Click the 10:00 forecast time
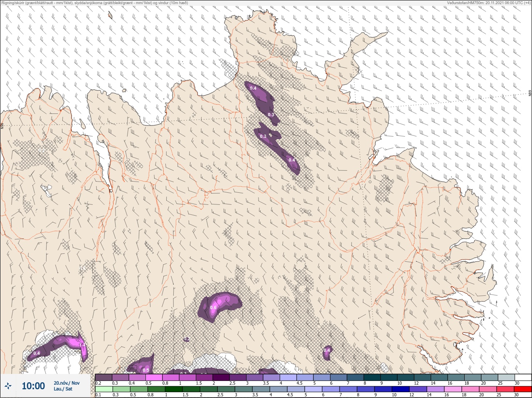 pyautogui.click(x=33, y=386)
